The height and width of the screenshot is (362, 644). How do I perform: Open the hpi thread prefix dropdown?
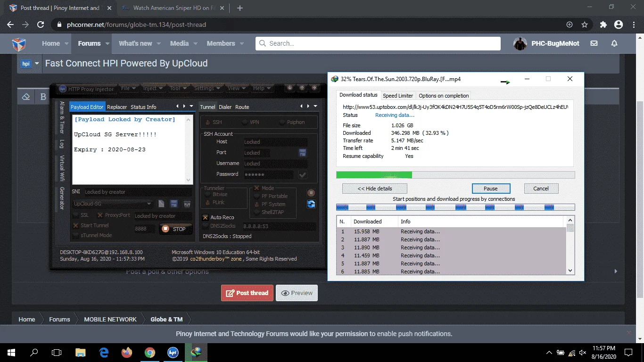[29, 64]
